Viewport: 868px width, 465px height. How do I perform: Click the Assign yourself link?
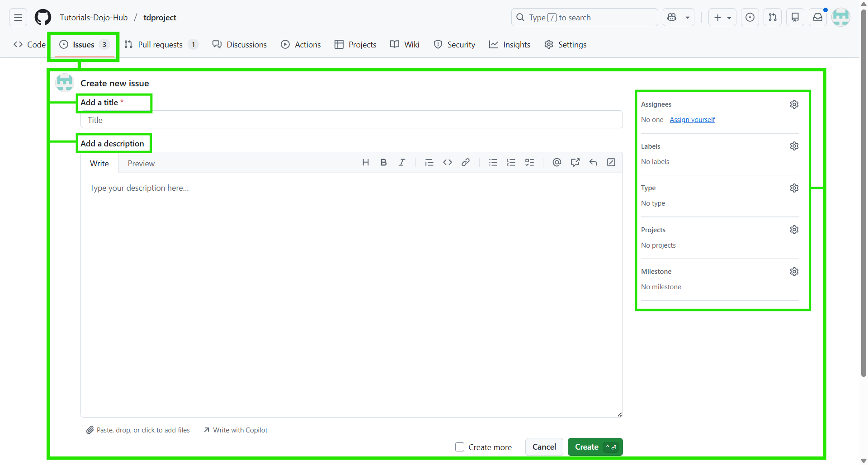pyautogui.click(x=692, y=119)
